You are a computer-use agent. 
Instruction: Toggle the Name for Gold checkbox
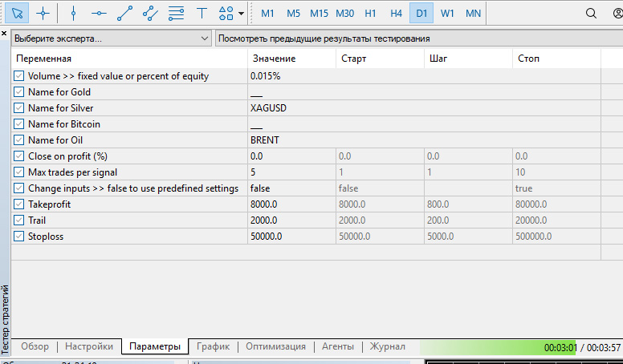19,91
